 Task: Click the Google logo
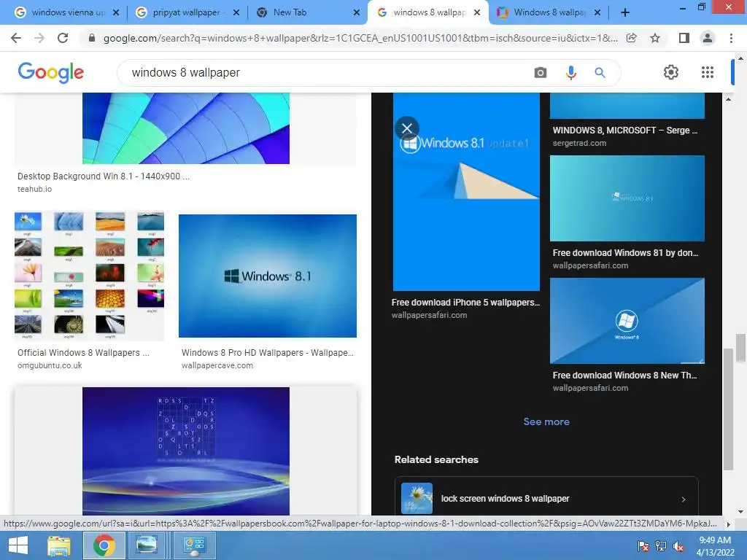coord(51,72)
